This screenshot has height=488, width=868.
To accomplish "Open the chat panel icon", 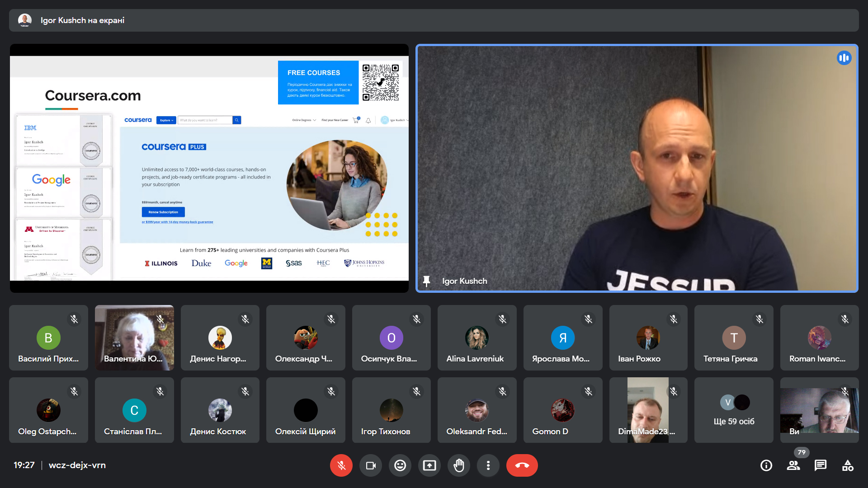I will pyautogui.click(x=821, y=465).
